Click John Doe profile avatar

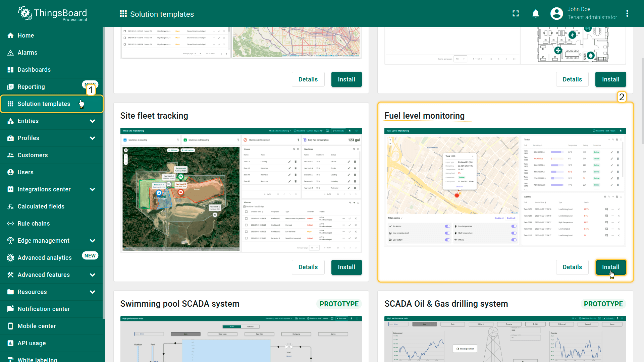click(556, 13)
